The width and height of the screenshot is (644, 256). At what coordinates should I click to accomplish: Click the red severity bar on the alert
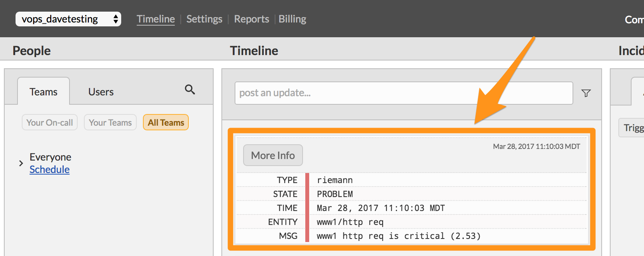coord(307,208)
